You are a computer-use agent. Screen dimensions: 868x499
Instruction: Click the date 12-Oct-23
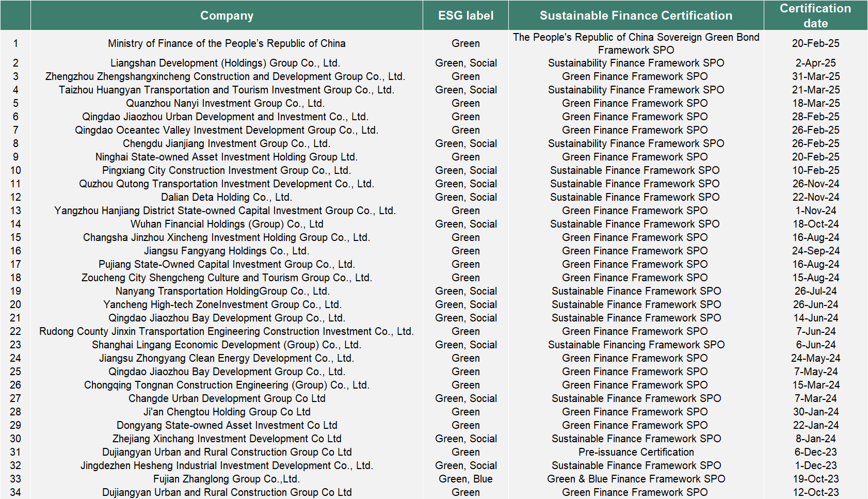tap(815, 492)
